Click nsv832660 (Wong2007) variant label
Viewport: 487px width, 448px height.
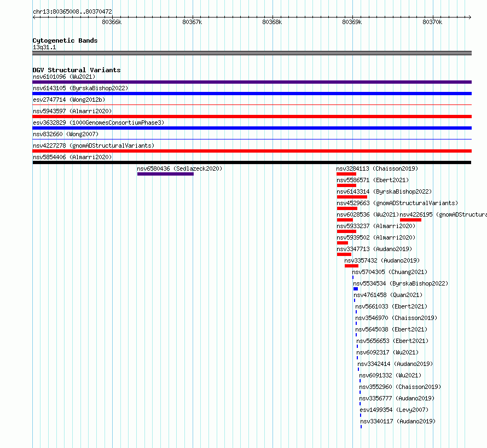click(66, 134)
